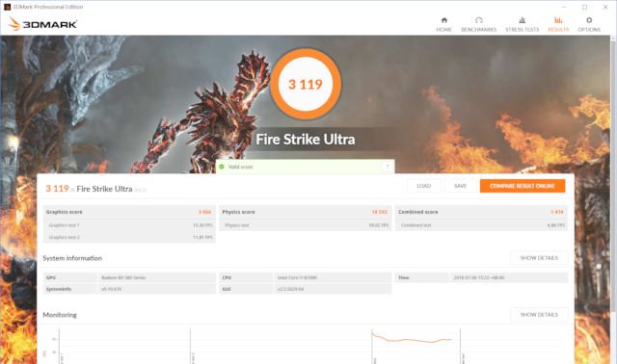
Task: Switch to Stress Tests
Action: [523, 24]
